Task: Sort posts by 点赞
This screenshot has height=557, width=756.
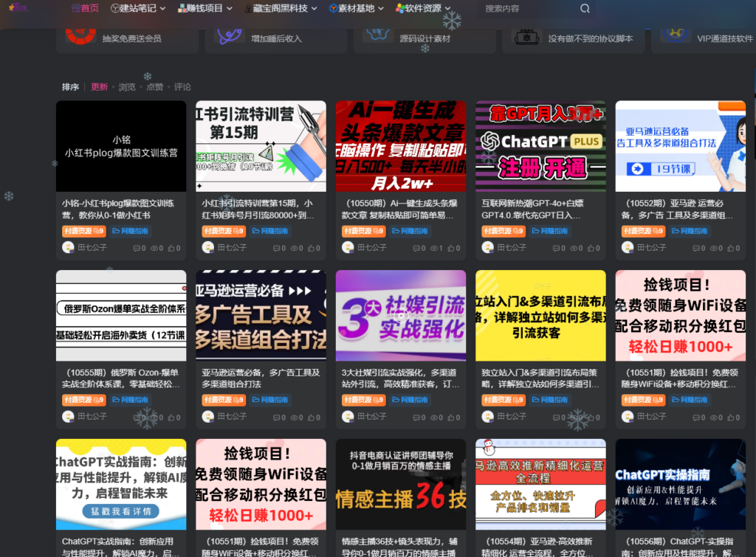Action: point(154,87)
